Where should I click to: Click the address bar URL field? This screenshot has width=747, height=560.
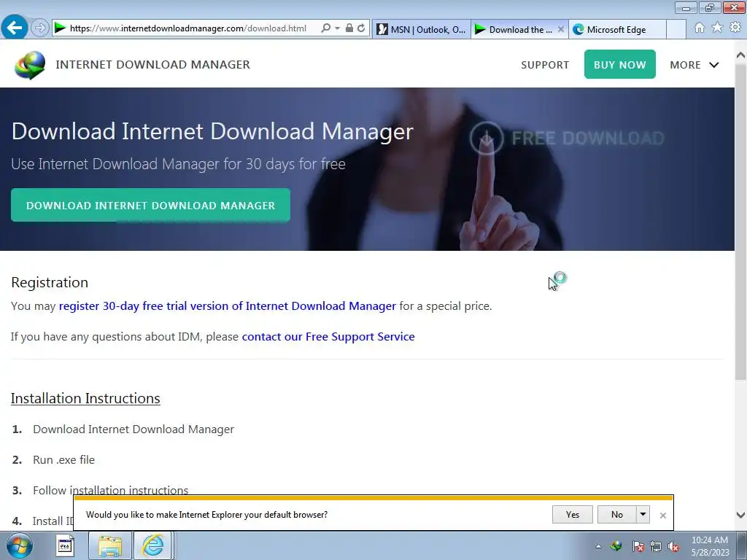click(x=187, y=28)
